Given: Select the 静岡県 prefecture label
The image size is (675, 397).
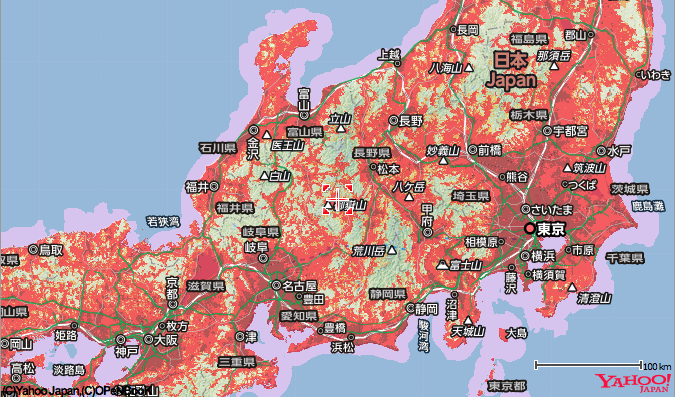Looking at the screenshot, I should click(x=388, y=295).
